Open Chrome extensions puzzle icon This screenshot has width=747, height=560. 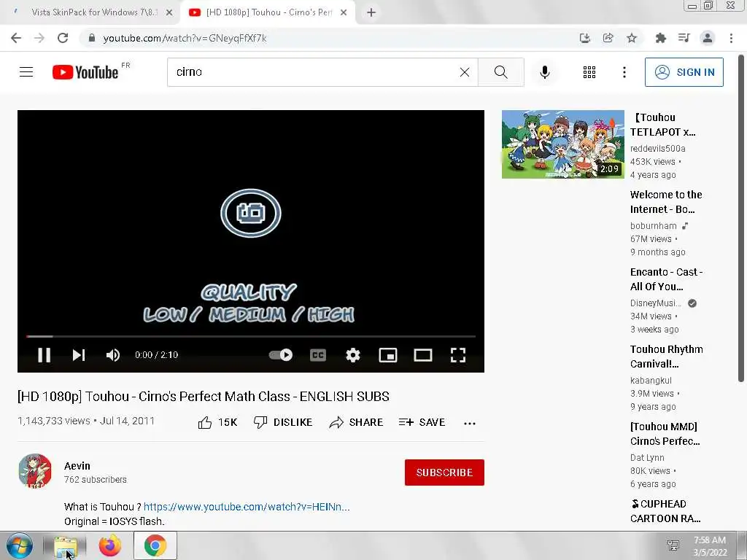coord(661,38)
